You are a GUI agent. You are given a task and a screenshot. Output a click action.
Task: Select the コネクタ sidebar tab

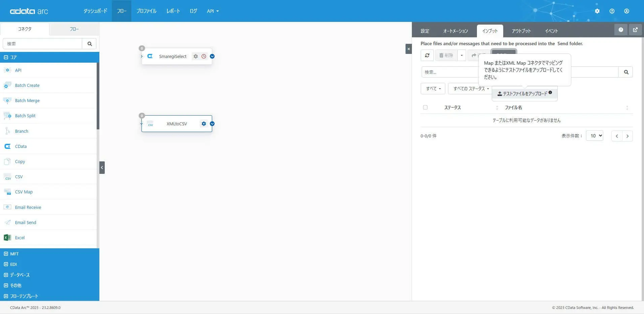pos(25,29)
